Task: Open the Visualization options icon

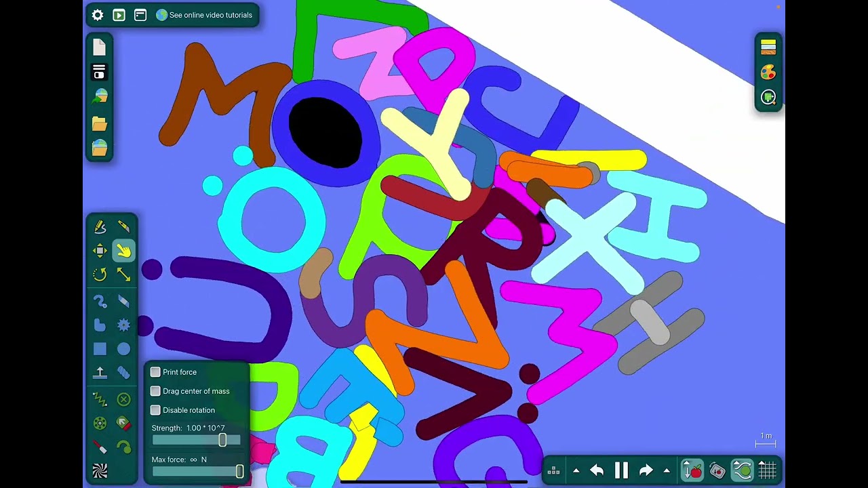Action: coord(768,97)
